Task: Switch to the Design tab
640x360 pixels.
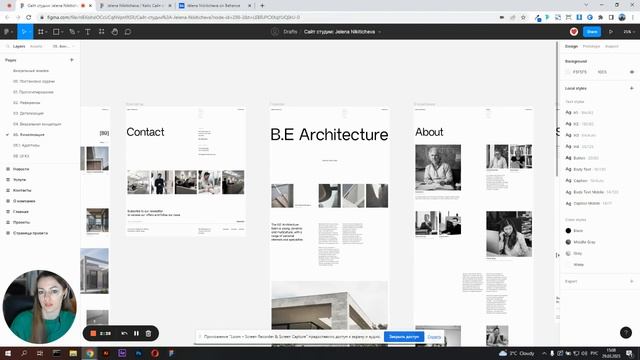Action: (x=571, y=47)
